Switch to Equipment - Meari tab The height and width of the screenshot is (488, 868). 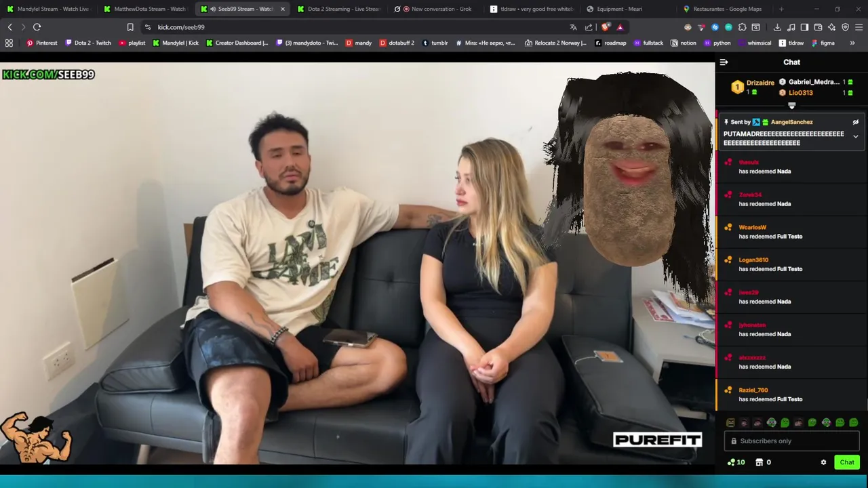pyautogui.click(x=629, y=9)
